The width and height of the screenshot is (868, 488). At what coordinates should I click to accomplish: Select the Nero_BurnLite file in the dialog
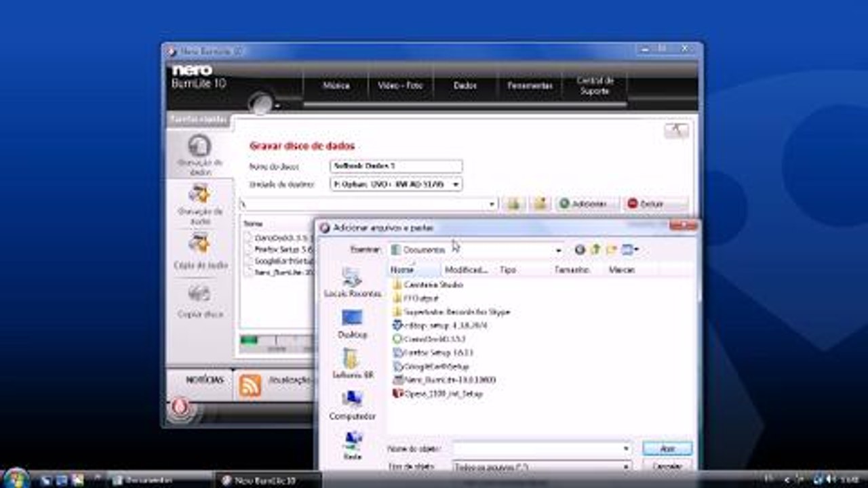pos(444,380)
